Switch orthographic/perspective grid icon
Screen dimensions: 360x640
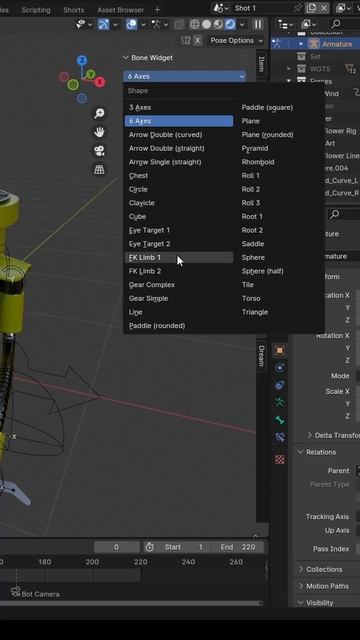(x=99, y=170)
